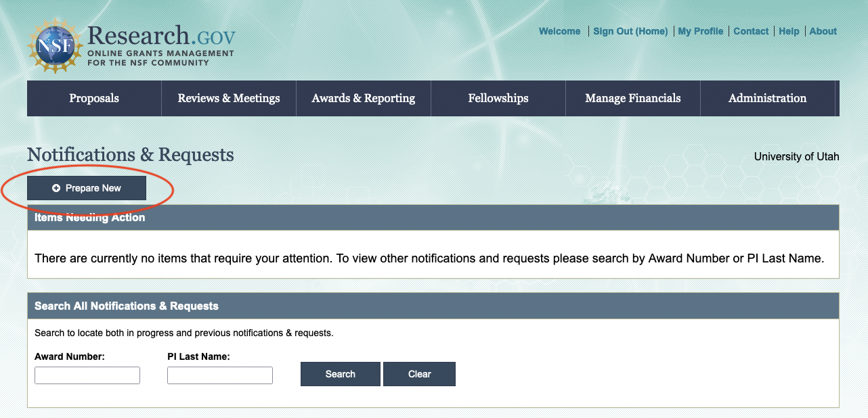Click the Contact link
The height and width of the screenshot is (418, 868).
[x=751, y=31]
